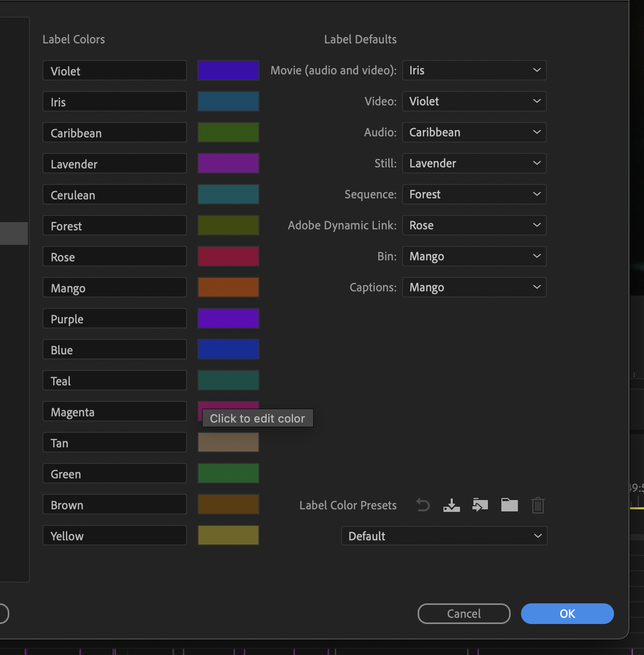Image resolution: width=644 pixels, height=655 pixels.
Task: Export the label color preset
Action: click(x=480, y=505)
